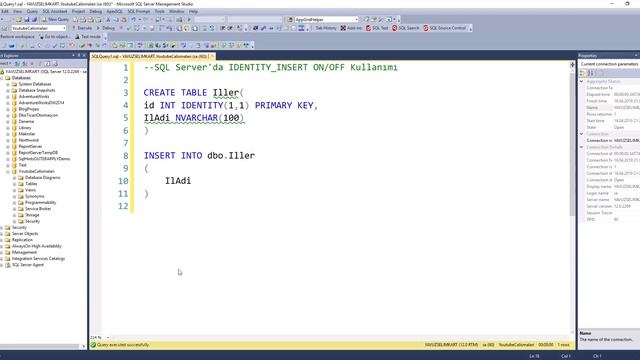The image size is (640, 360).
Task: Click the Save icon in the toolbar
Action: tap(27, 19)
